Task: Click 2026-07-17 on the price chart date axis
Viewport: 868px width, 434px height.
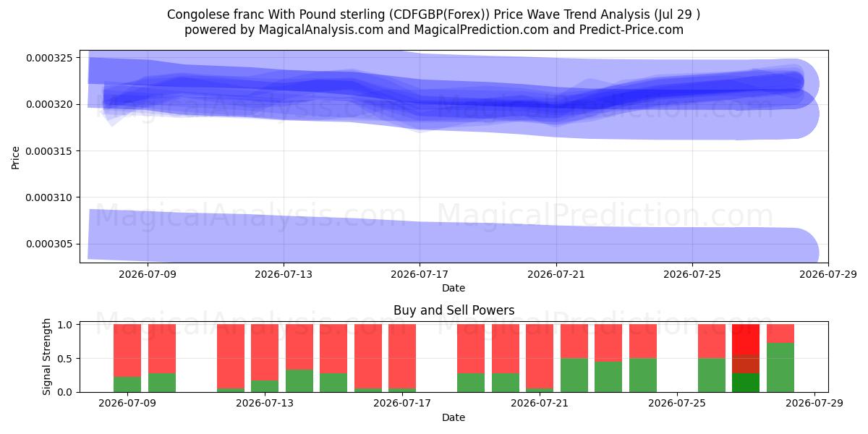Action: (x=420, y=274)
